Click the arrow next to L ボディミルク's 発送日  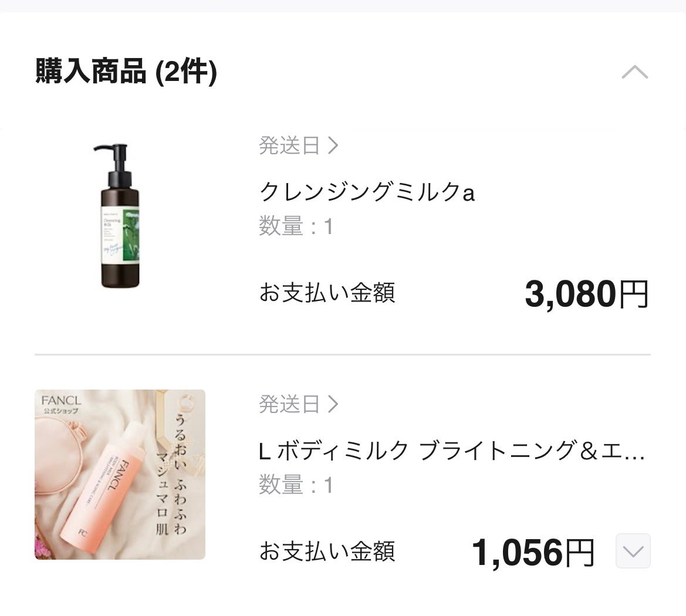point(333,404)
